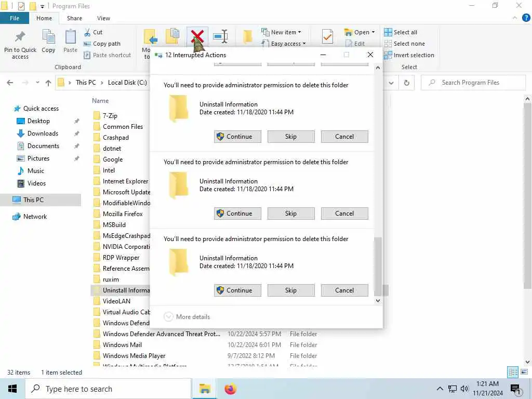Open Firefox from the taskbar
The width and height of the screenshot is (532, 399).
[230, 389]
